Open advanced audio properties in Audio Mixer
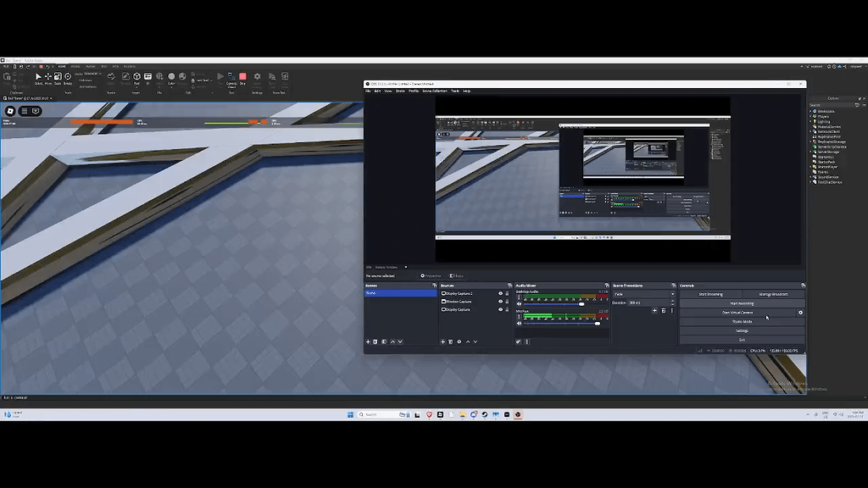This screenshot has height=488, width=868. pos(519,342)
